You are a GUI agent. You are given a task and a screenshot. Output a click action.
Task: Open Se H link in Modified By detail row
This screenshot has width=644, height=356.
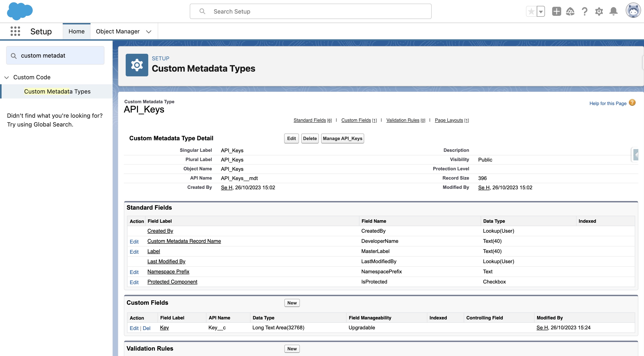pos(484,187)
